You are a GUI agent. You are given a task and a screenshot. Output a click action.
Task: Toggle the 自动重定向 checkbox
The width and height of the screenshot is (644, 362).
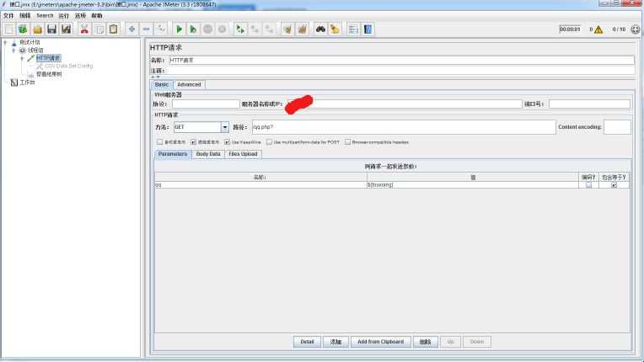click(160, 141)
